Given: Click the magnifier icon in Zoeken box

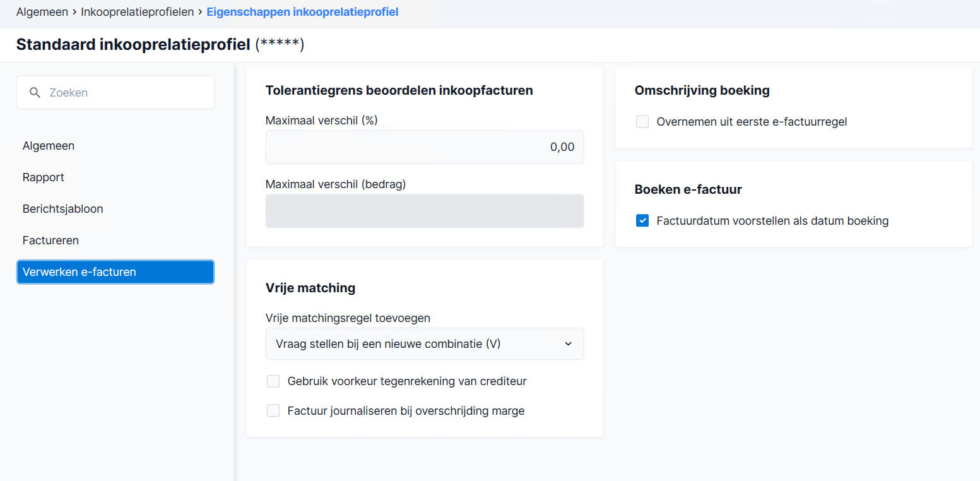Looking at the screenshot, I should 35,93.
